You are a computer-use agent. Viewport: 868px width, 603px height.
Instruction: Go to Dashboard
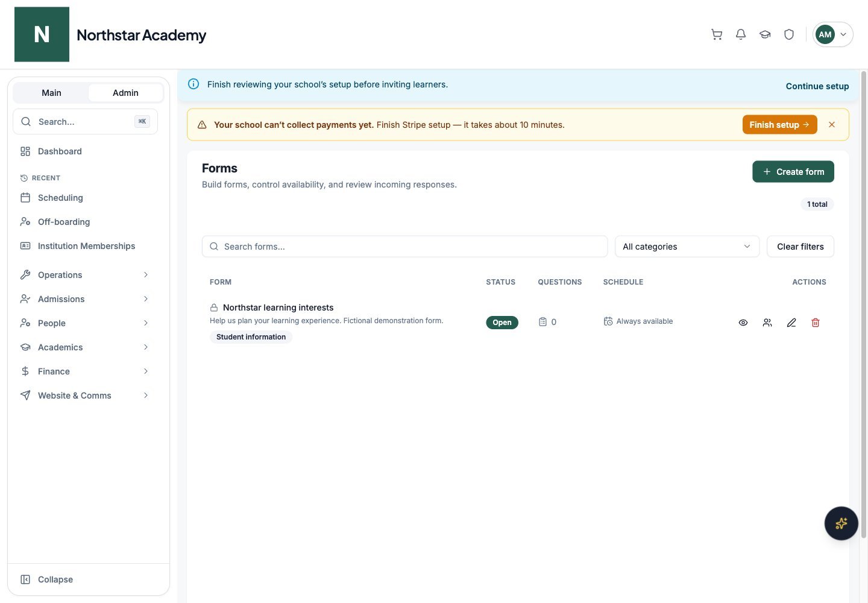85,151
